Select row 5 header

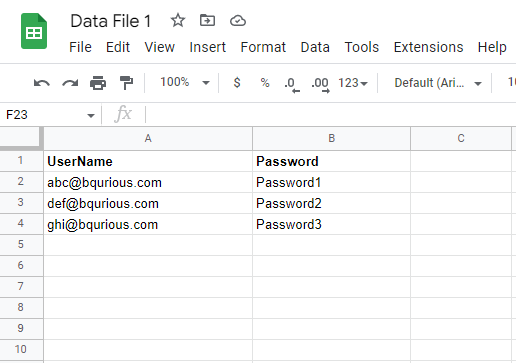point(21,245)
